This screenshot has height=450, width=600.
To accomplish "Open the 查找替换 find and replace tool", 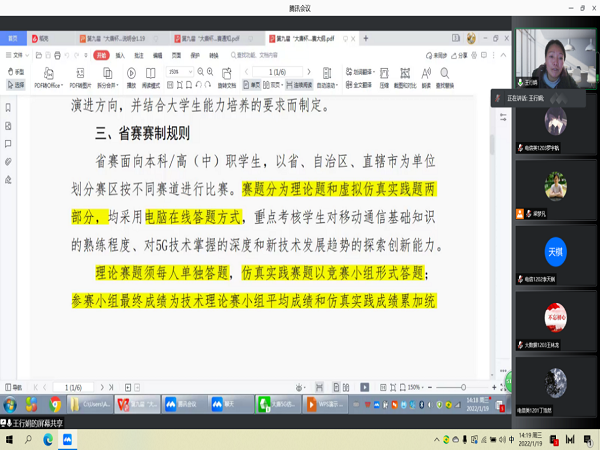I will [445, 78].
